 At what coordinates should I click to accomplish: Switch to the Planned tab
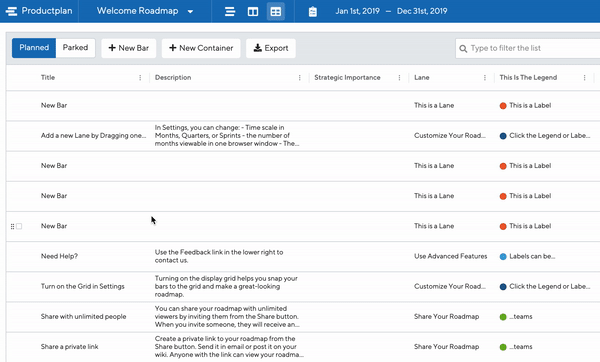(x=34, y=48)
